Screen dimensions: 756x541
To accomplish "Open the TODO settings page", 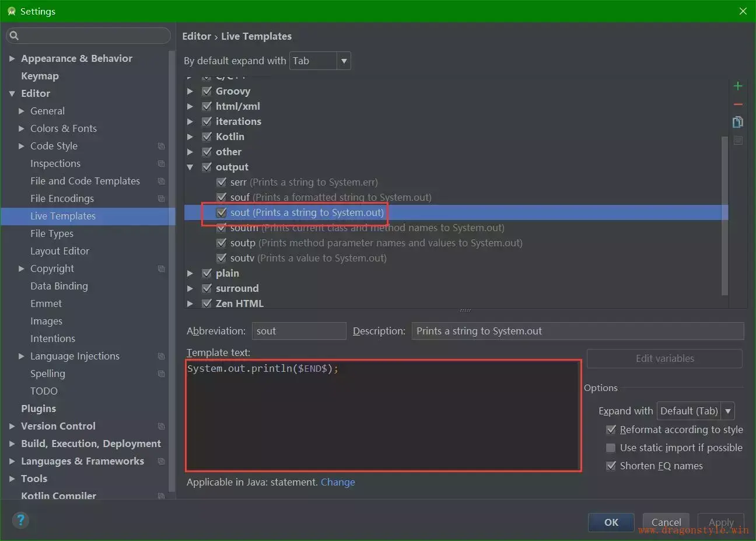I will coord(44,391).
